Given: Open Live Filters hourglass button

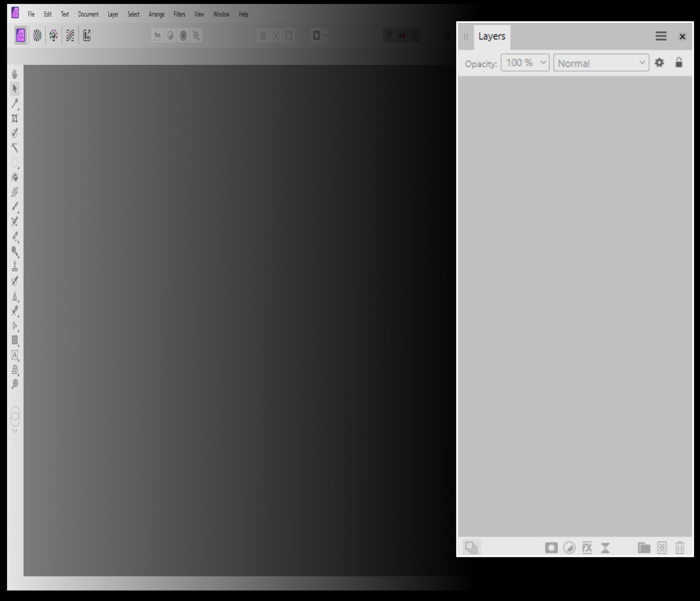Looking at the screenshot, I should [x=605, y=548].
